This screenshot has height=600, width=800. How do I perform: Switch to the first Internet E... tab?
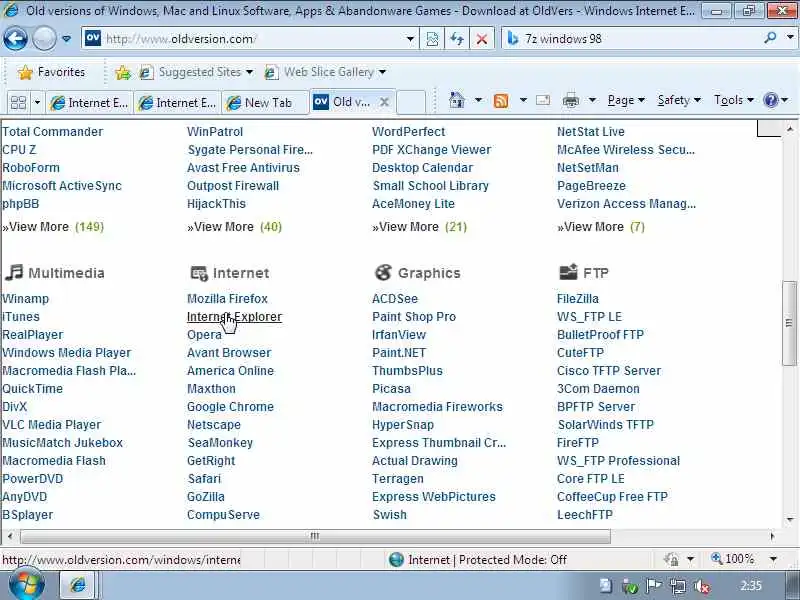[89, 103]
